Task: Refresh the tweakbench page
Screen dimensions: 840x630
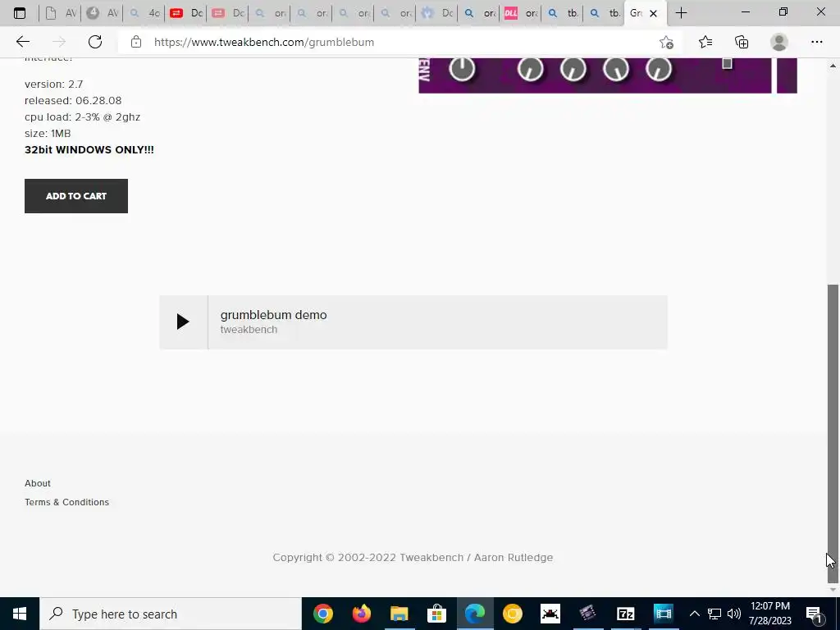Action: [95, 42]
